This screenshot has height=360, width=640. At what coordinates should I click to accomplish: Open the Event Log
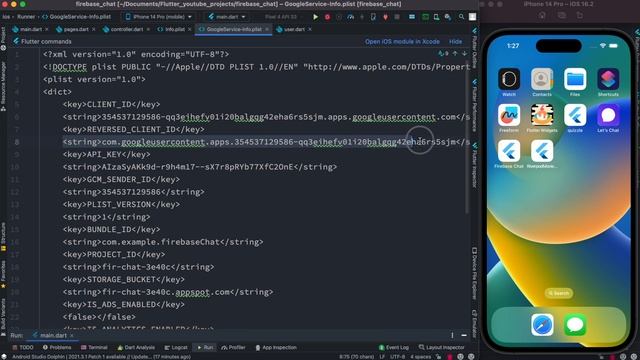(393, 347)
